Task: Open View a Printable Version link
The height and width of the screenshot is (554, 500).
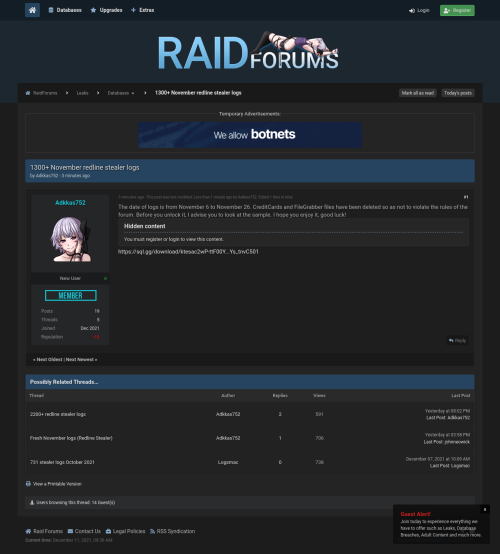Action: coord(57,484)
